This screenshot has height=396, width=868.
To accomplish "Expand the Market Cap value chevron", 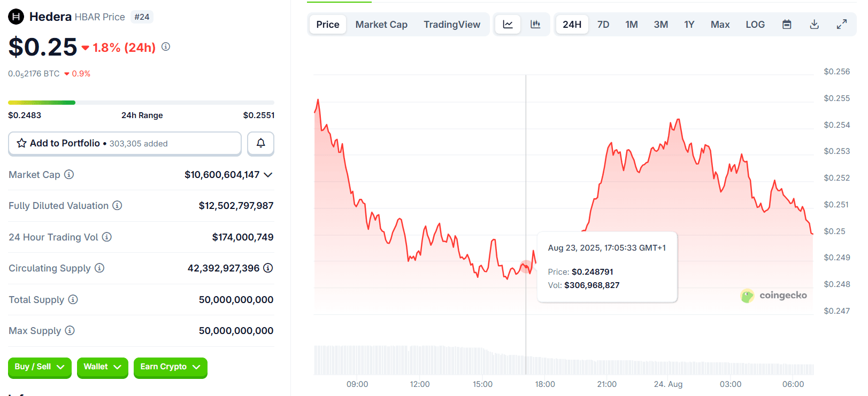I will [x=268, y=175].
